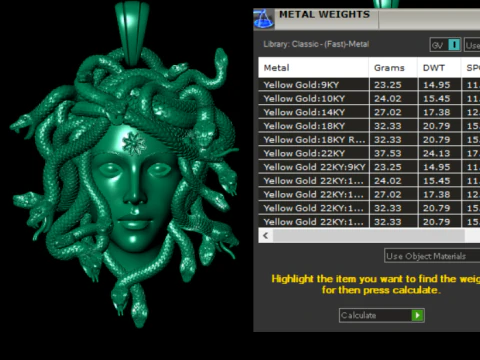Click the 37.53 grams cell

click(393, 153)
